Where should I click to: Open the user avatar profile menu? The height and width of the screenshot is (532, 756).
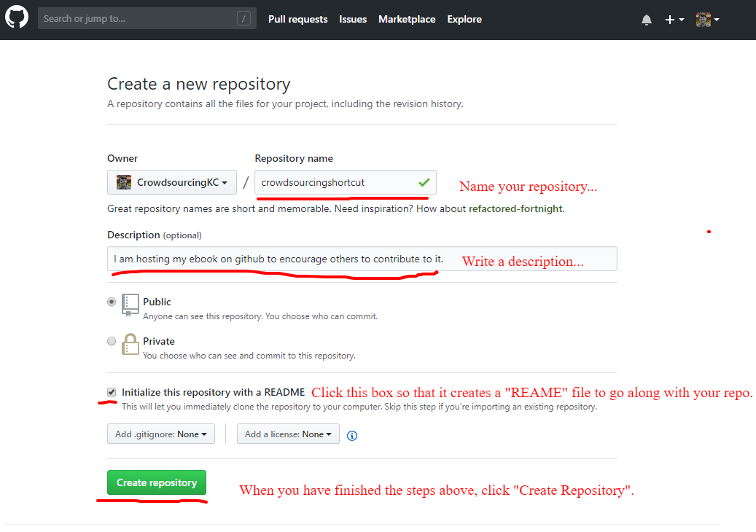(x=707, y=20)
